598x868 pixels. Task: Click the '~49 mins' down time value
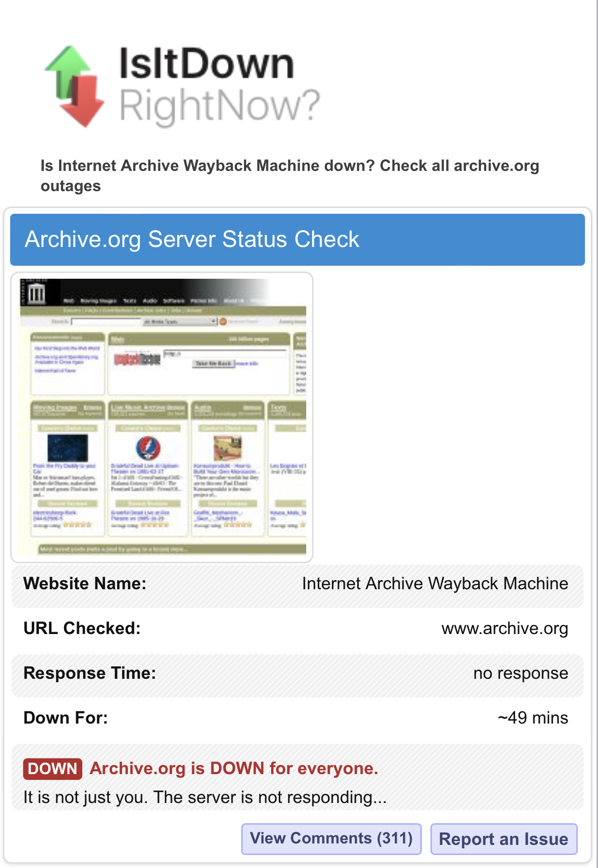point(533,718)
